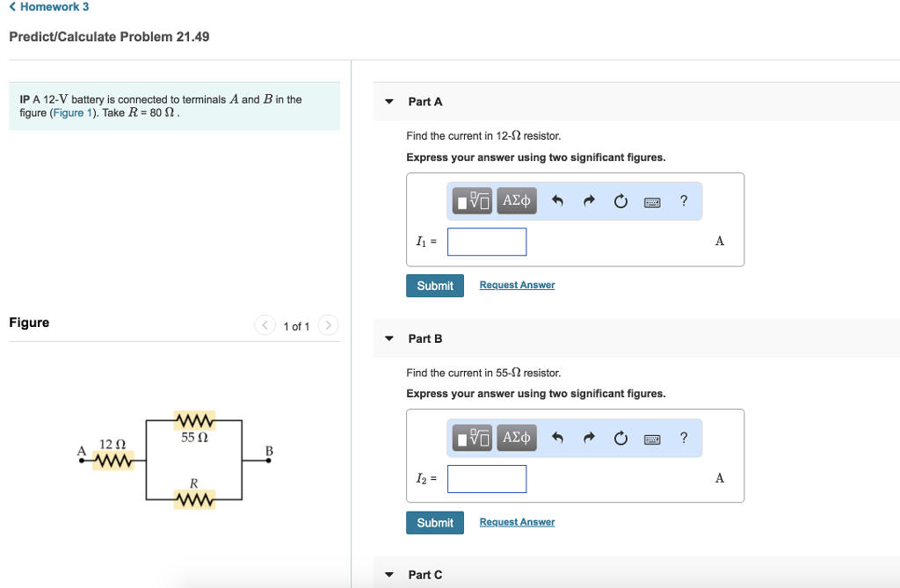Screen dimensions: 900x588
Task: Click the redo arrow in Part A toolbar
Action: [x=589, y=200]
